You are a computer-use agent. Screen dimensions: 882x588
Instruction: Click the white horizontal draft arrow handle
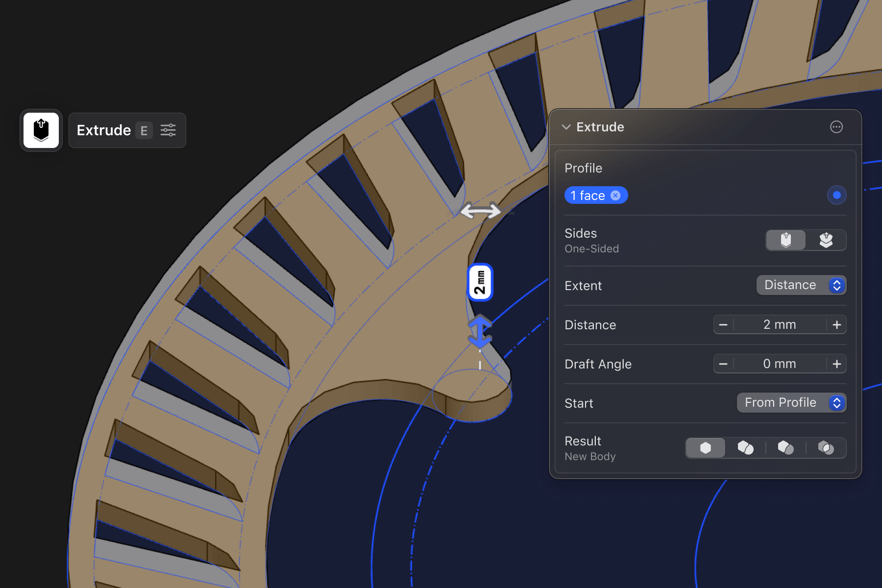(x=481, y=211)
